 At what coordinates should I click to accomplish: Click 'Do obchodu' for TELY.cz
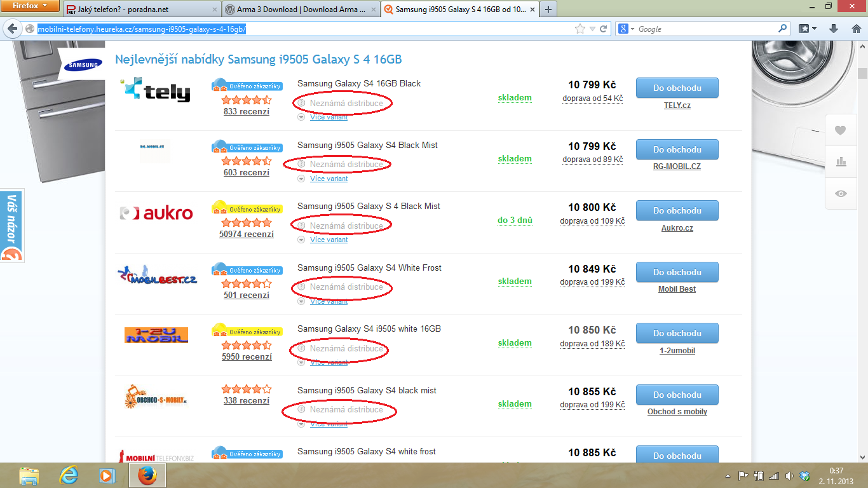[677, 88]
